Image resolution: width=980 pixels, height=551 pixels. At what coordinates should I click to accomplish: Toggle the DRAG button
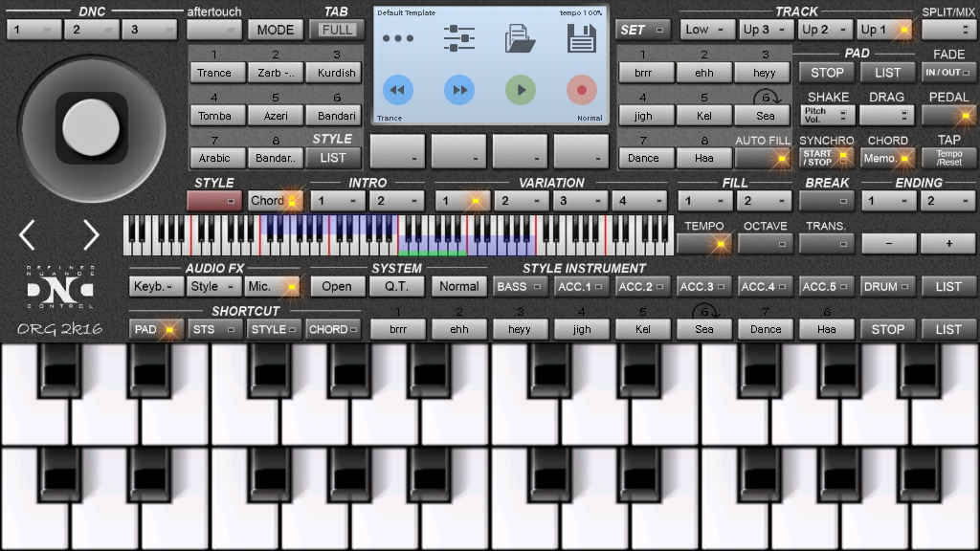[x=887, y=116]
